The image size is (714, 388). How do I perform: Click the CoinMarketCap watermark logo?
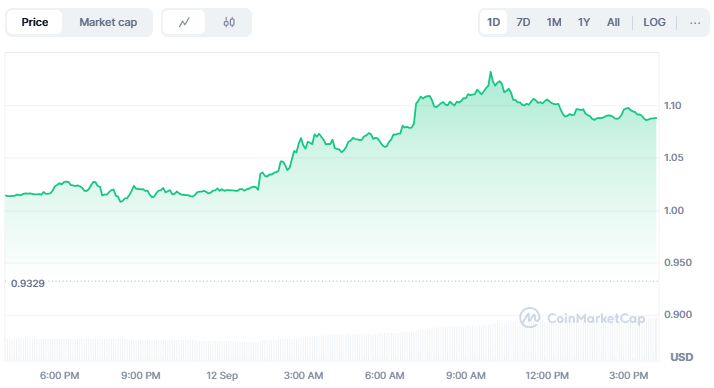click(582, 317)
